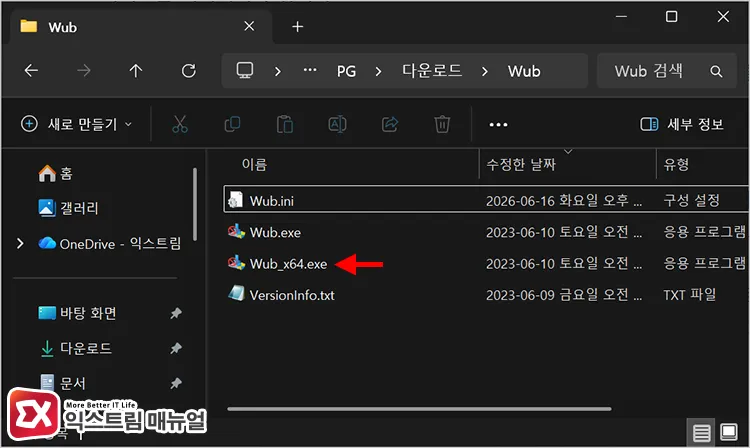Click the Forward navigation arrow

pos(84,71)
